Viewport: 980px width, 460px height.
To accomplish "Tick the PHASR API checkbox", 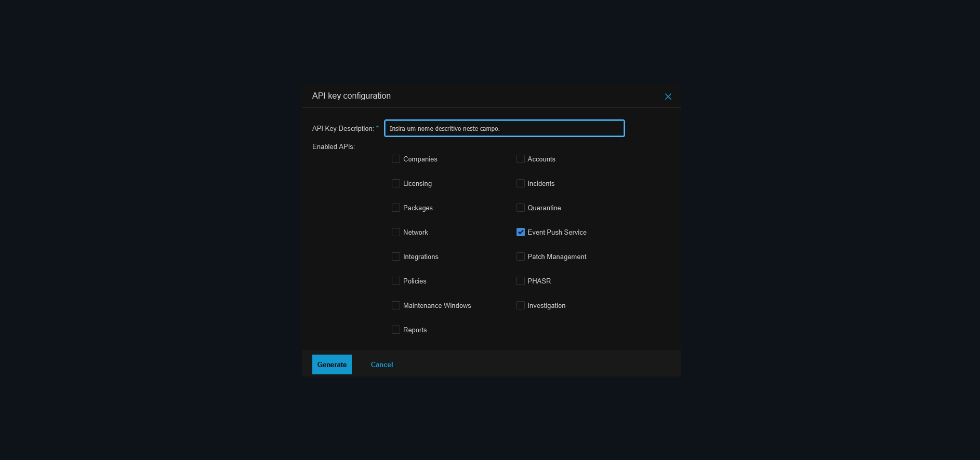I will pos(521,281).
